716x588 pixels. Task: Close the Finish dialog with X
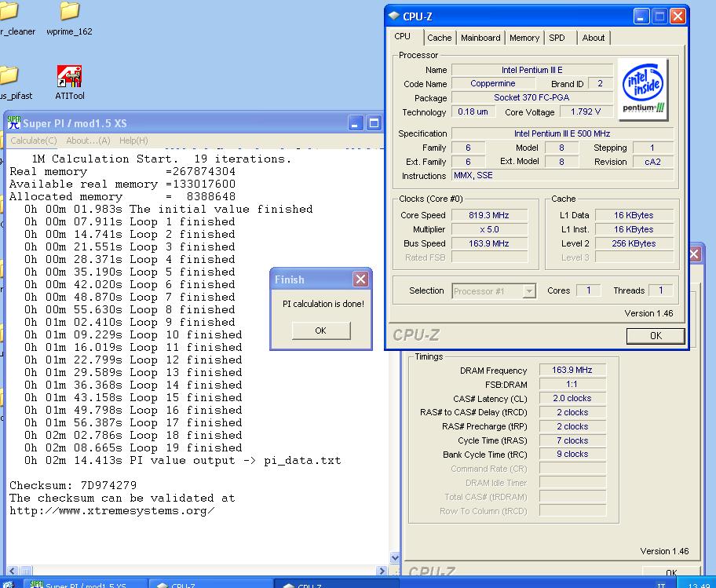coord(360,279)
